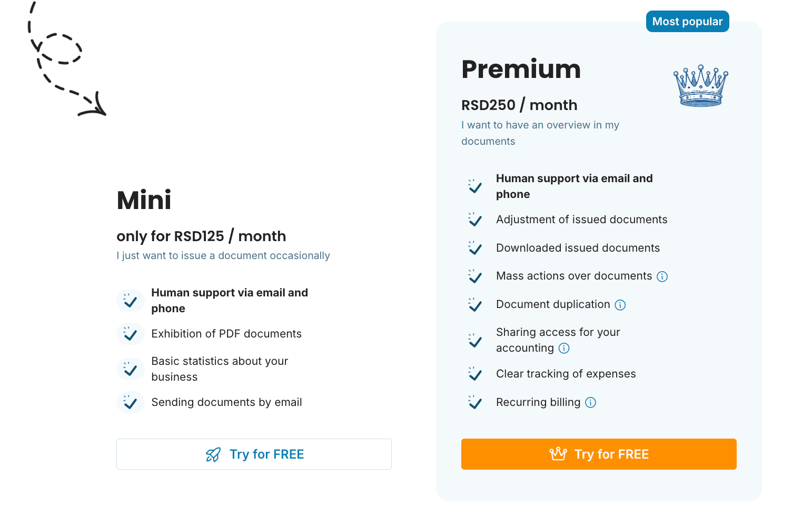812x516 pixels.
Task: Click the Most popular badge
Action: 687,22
